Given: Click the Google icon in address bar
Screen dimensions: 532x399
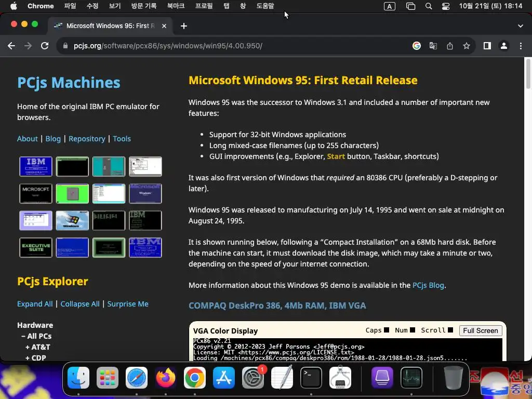Looking at the screenshot, I should [417, 46].
